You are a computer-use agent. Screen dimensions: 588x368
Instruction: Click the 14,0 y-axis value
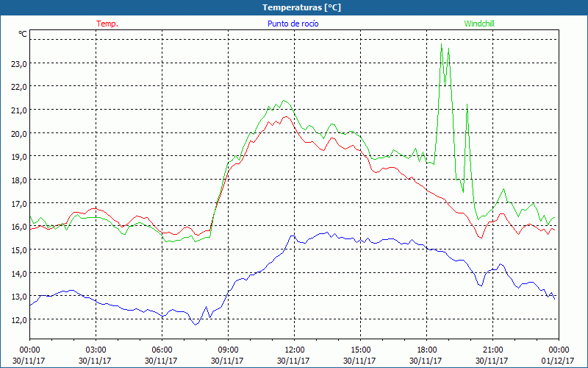click(x=19, y=273)
